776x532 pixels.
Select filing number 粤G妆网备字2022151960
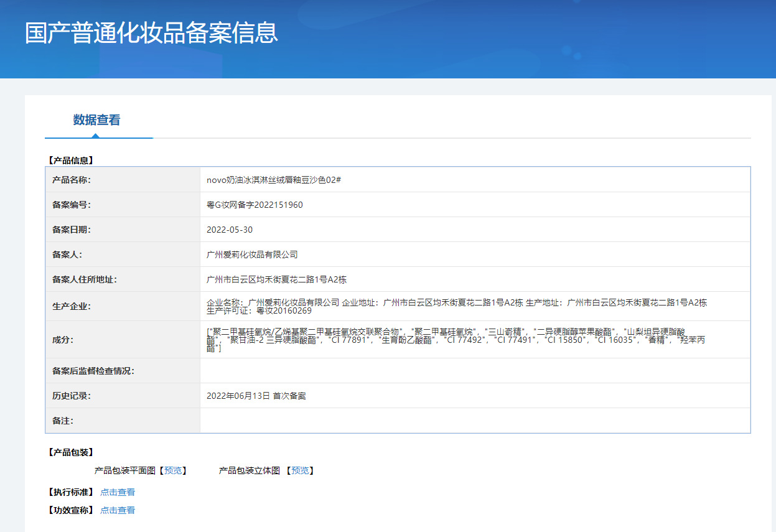[x=255, y=205]
